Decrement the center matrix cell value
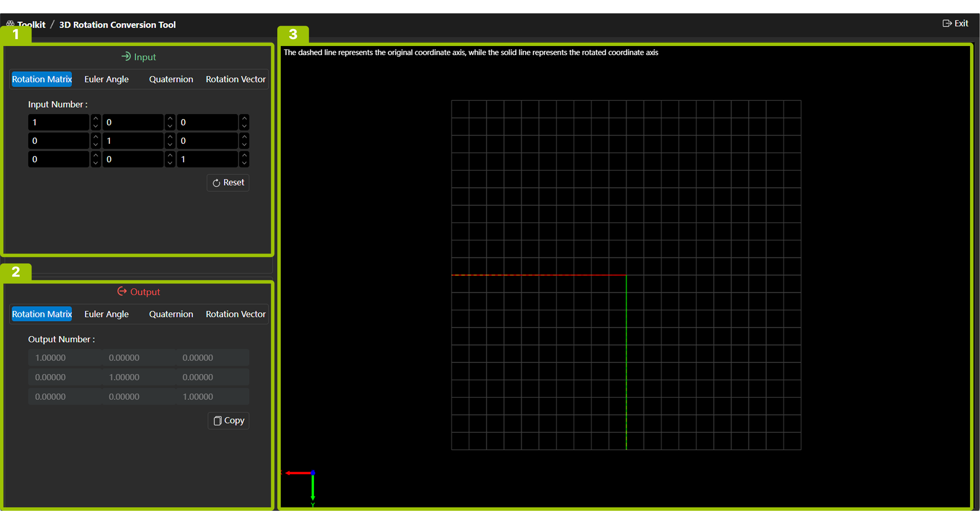Image resolution: width=980 pixels, height=520 pixels. point(170,145)
